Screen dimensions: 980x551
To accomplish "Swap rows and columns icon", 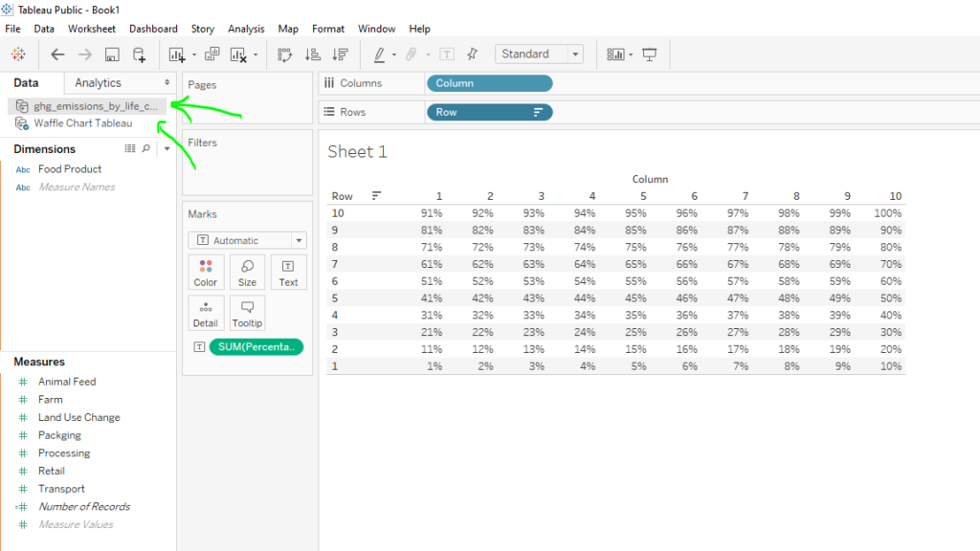I will click(x=285, y=55).
